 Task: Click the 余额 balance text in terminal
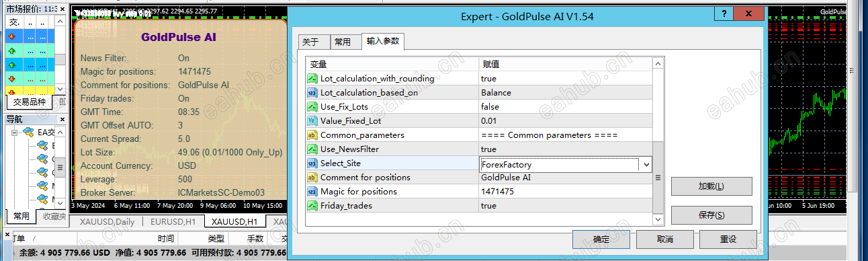tap(64, 253)
